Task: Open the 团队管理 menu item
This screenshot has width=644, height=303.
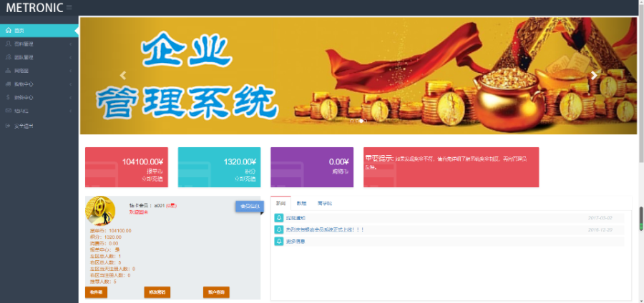Action: [39, 57]
